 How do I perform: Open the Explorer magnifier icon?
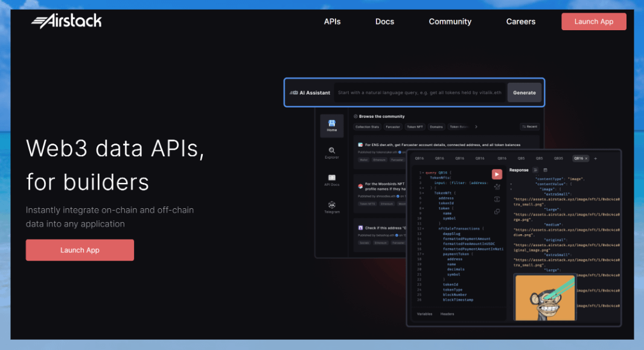click(x=331, y=153)
